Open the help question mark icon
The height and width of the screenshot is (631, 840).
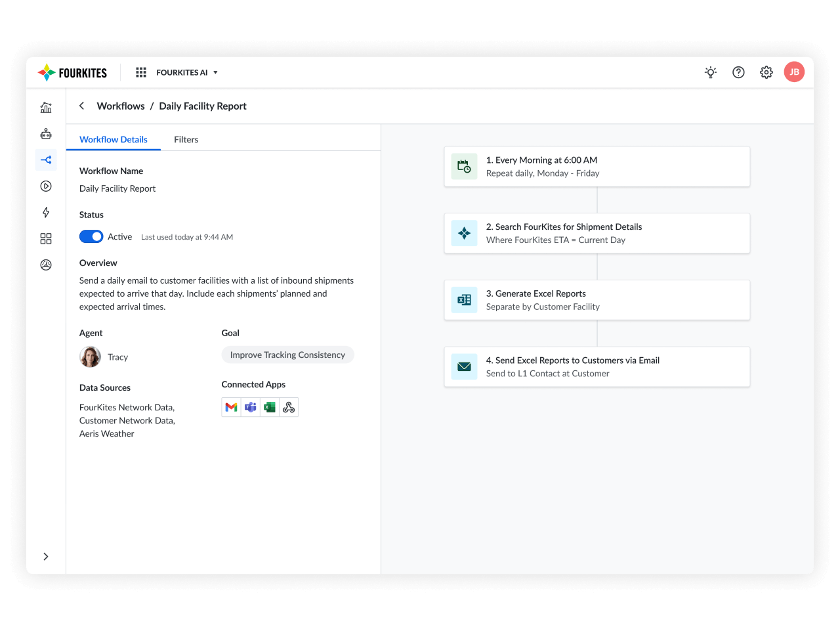[x=739, y=72]
